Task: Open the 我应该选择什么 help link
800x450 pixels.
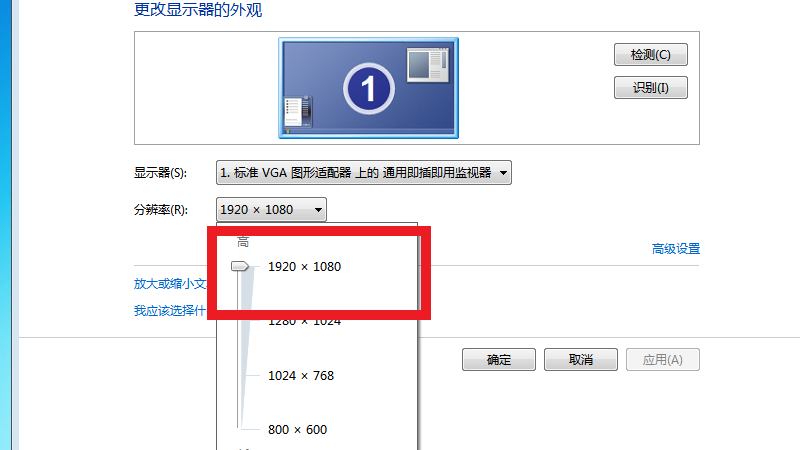Action: coord(170,311)
